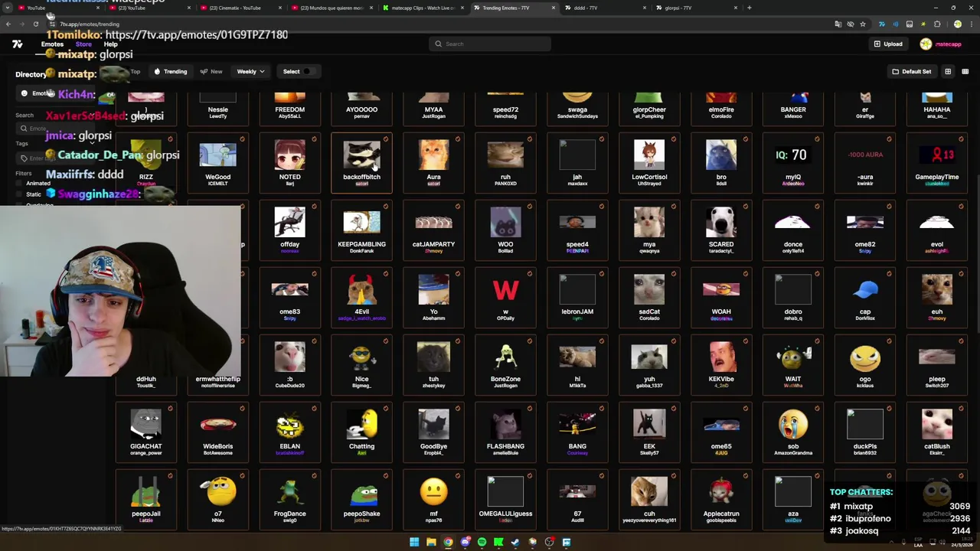Open the backoffbitch emote

click(361, 162)
